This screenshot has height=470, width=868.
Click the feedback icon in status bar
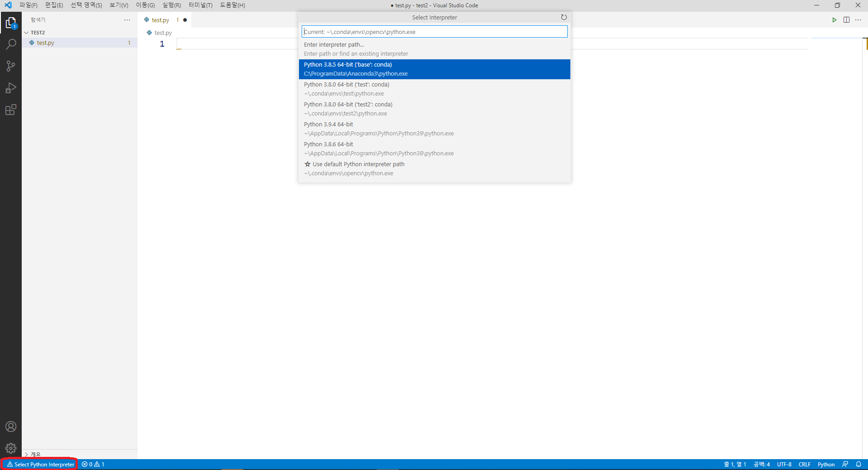[845, 464]
